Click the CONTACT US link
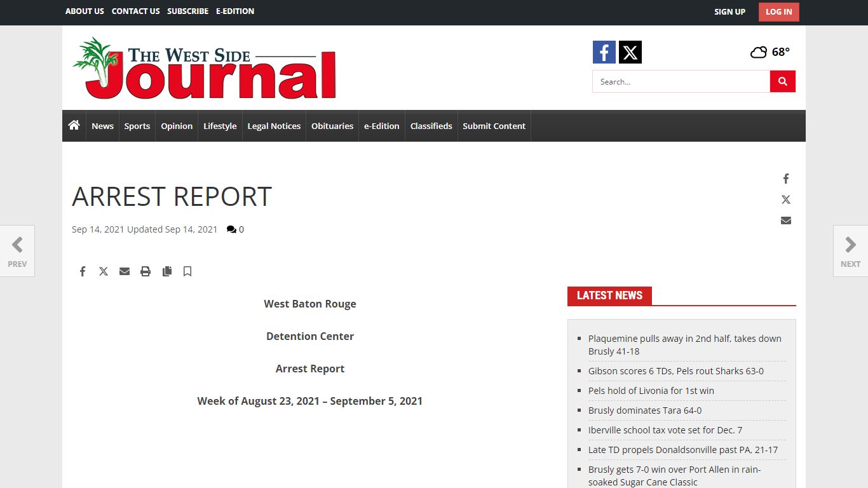The image size is (868, 488). coord(136,11)
